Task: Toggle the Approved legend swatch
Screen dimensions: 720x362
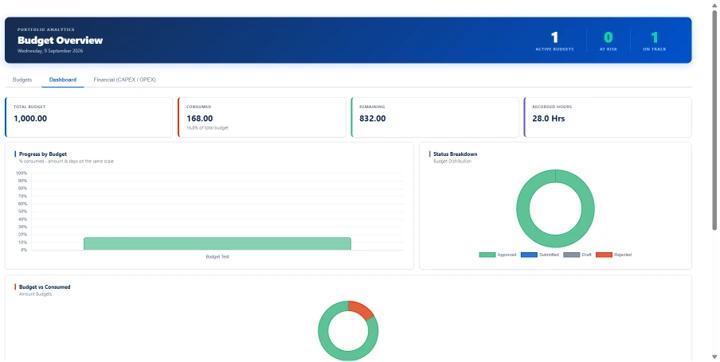Action: [487, 255]
